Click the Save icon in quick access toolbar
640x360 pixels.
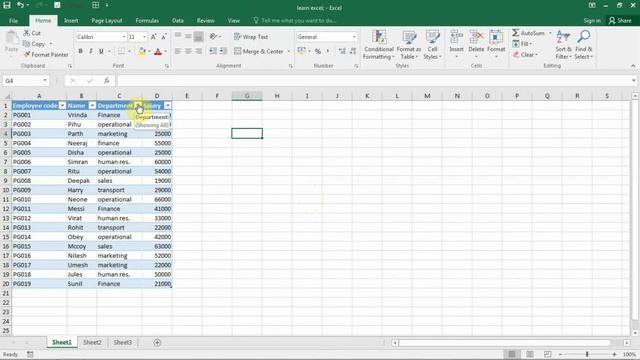pyautogui.click(x=7, y=5)
